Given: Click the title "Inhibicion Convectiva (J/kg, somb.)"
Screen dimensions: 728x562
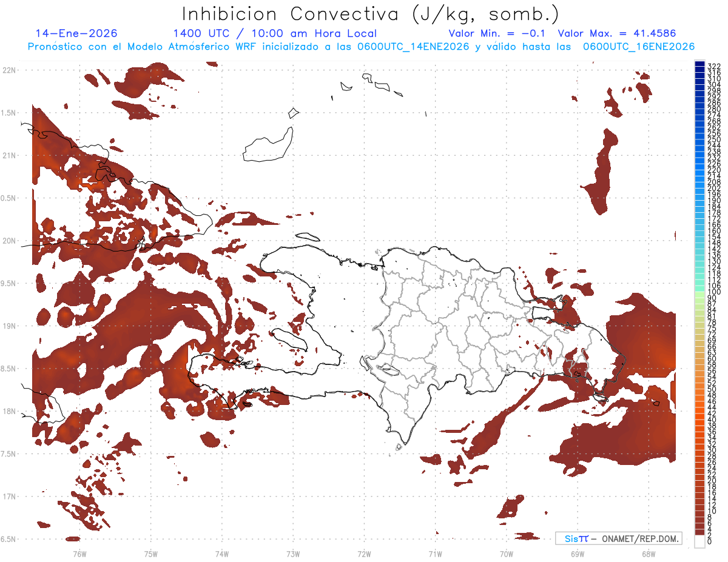Looking at the screenshot, I should click(371, 14).
